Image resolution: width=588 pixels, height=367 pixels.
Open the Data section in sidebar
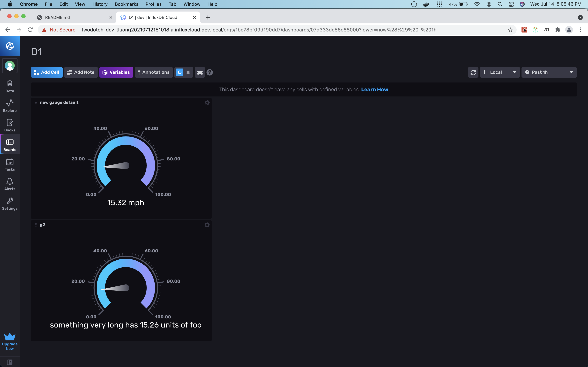click(10, 86)
